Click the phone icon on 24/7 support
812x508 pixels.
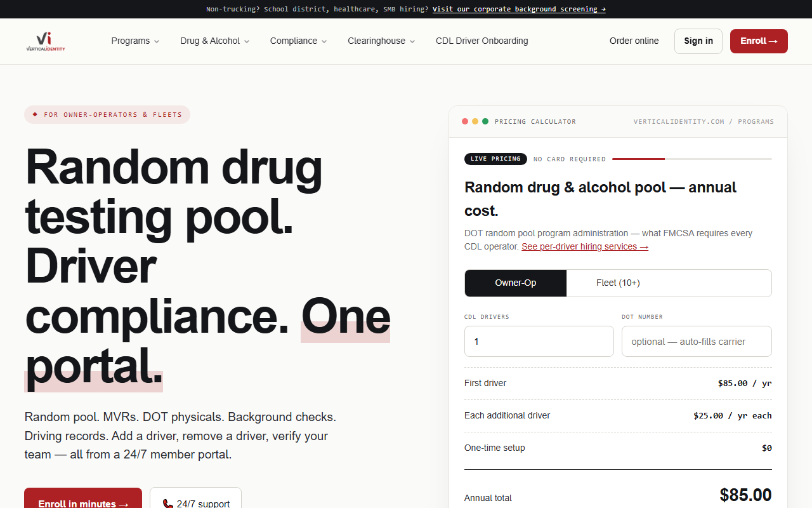[167, 504]
